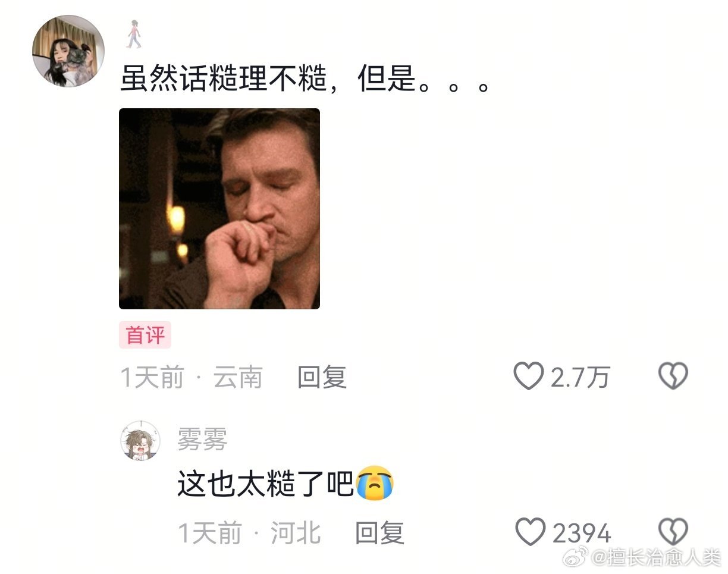
Task: Reply to 雾雾's comment via 回复
Action: [x=379, y=533]
